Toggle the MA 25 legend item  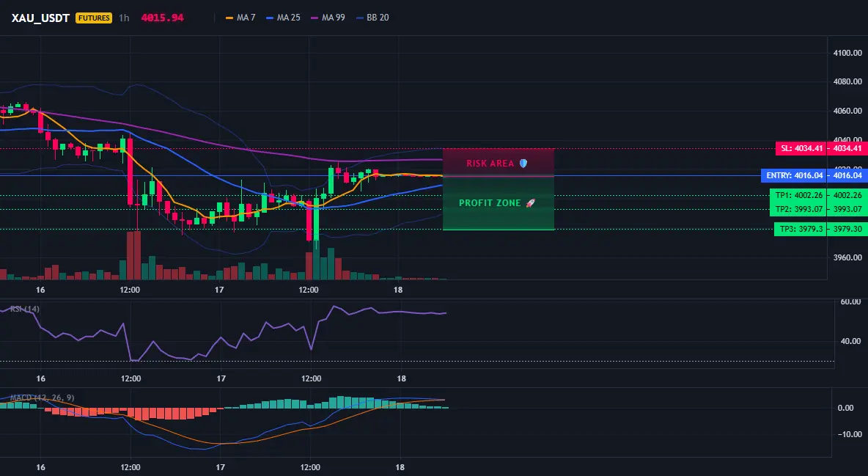point(284,18)
